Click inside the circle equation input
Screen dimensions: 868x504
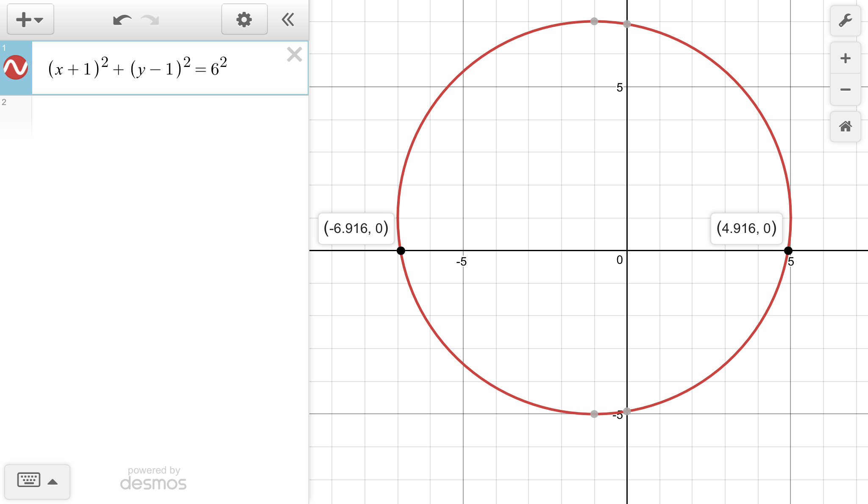[x=138, y=68]
